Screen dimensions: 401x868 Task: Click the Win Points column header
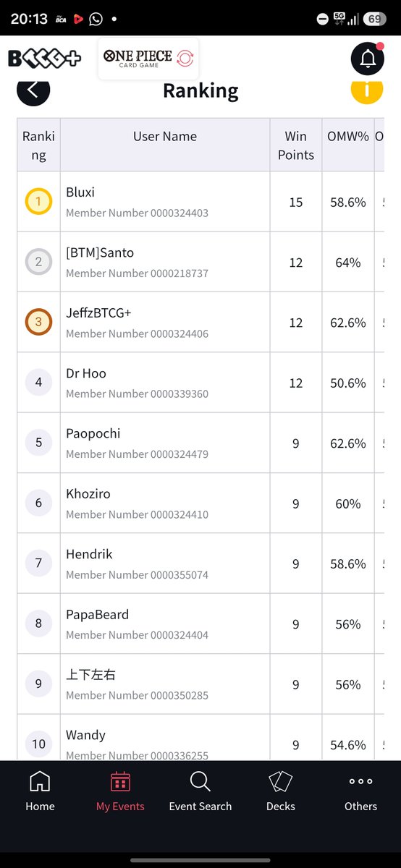pyautogui.click(x=296, y=145)
